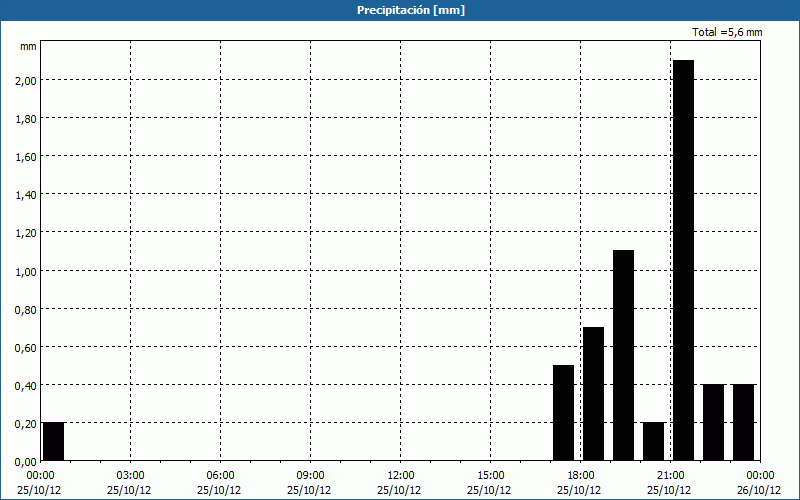
Task: Select the 0,70 mm bar after 18:00
Action: tap(593, 394)
